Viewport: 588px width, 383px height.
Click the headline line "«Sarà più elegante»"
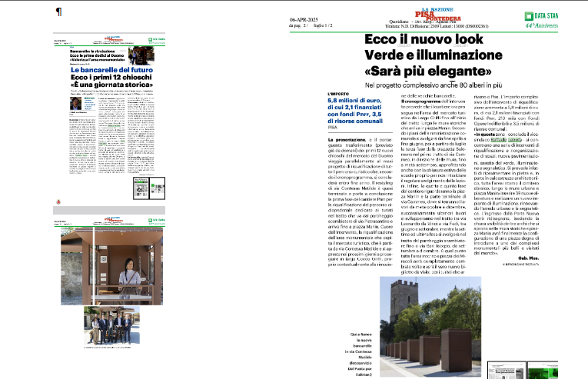tap(427, 71)
